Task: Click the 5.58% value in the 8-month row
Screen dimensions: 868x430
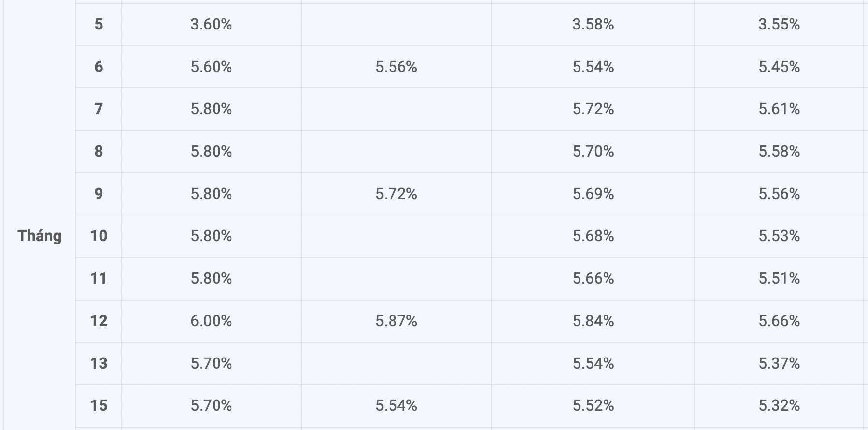Action: [779, 151]
